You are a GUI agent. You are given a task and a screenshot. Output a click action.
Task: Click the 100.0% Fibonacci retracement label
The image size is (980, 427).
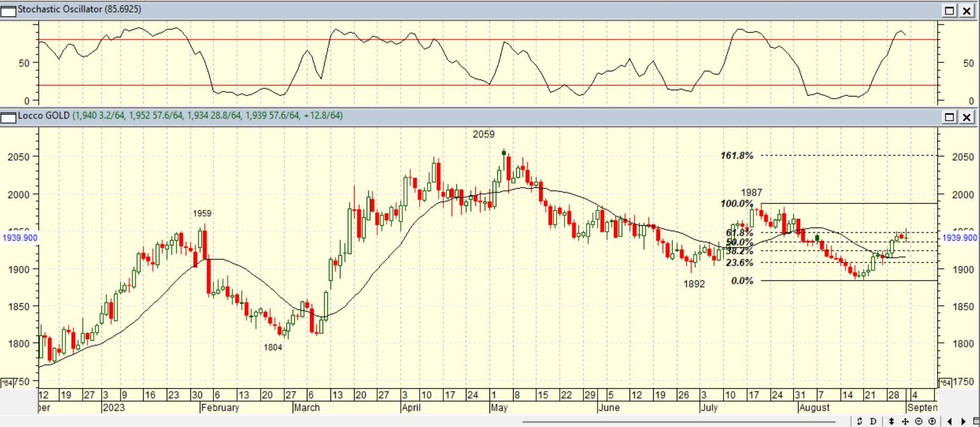click(737, 204)
